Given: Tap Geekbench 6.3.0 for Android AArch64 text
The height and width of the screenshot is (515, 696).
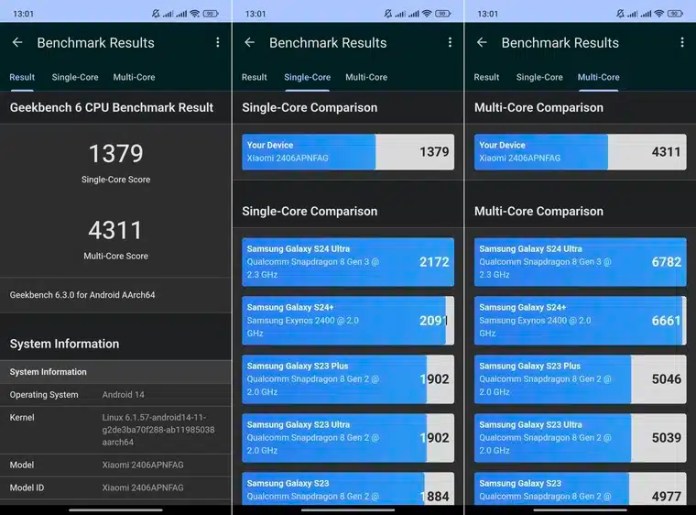Looking at the screenshot, I should [83, 295].
